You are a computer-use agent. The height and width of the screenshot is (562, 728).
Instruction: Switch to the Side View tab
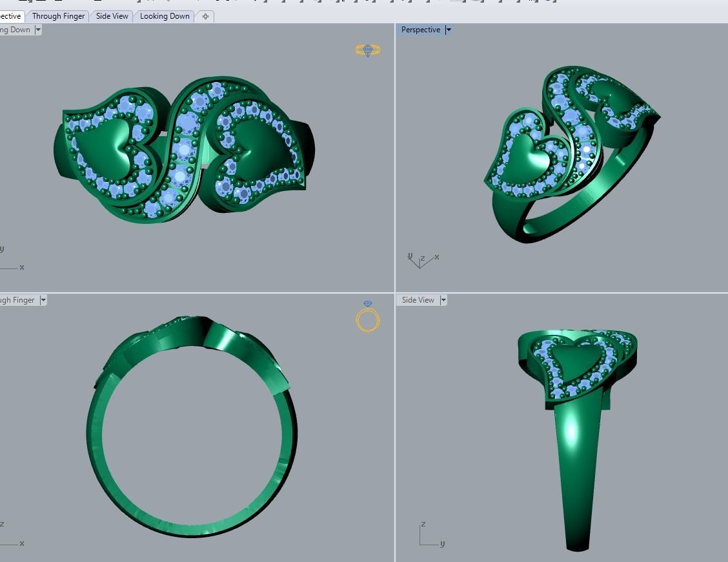pos(112,16)
